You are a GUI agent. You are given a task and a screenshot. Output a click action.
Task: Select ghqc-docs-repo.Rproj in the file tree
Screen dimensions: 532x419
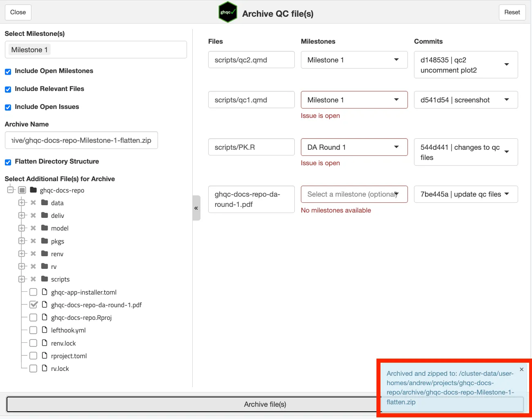[81, 317]
